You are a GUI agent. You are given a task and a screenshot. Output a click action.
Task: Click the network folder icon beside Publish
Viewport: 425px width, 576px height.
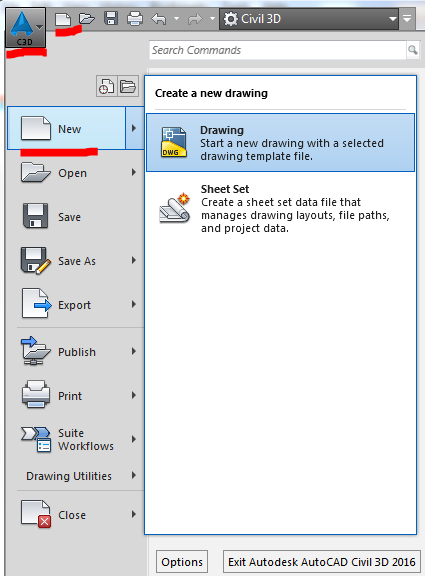36,351
